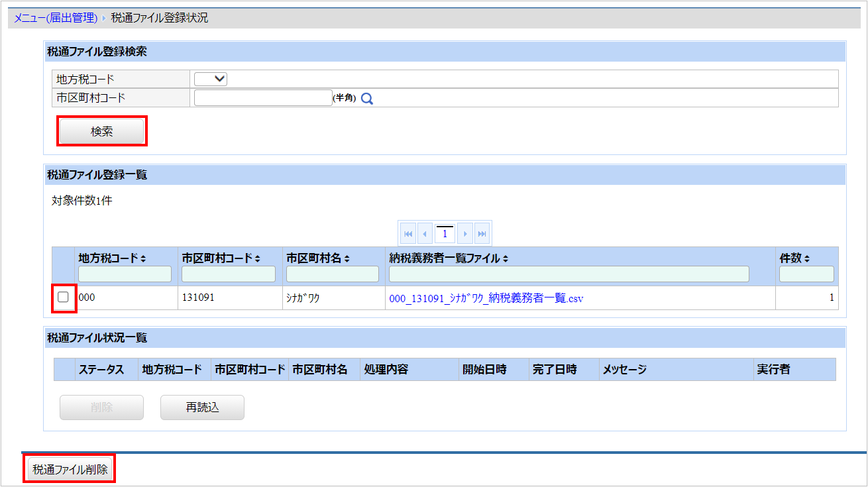Sort by 市区町村名 column arrows
This screenshot has width=868, height=487.
pyautogui.click(x=347, y=258)
